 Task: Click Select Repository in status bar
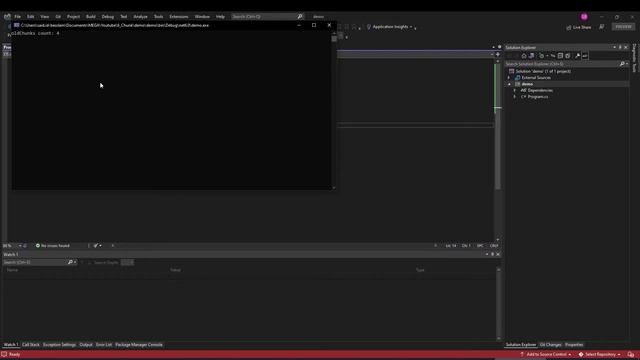(x=599, y=355)
